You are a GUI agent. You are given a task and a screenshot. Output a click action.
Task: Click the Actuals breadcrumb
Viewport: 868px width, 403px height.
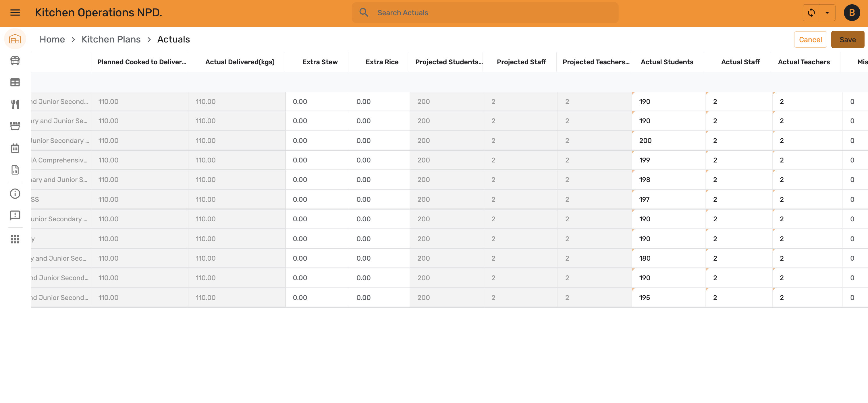click(173, 39)
